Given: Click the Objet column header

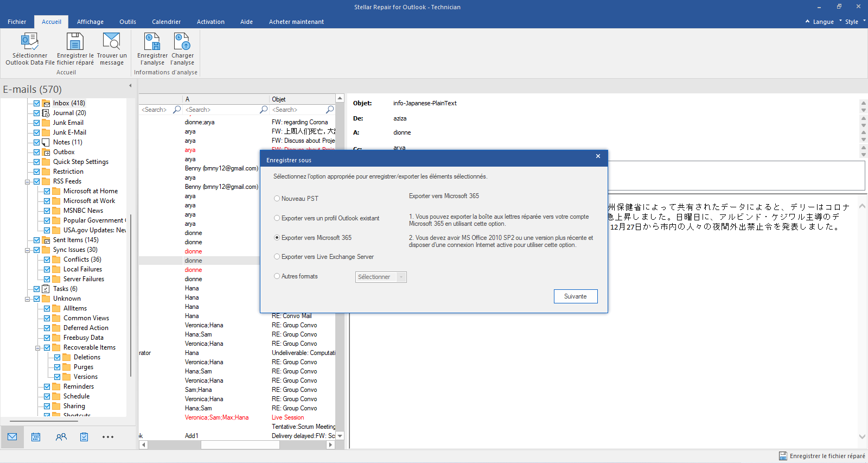Looking at the screenshot, I should pos(302,99).
